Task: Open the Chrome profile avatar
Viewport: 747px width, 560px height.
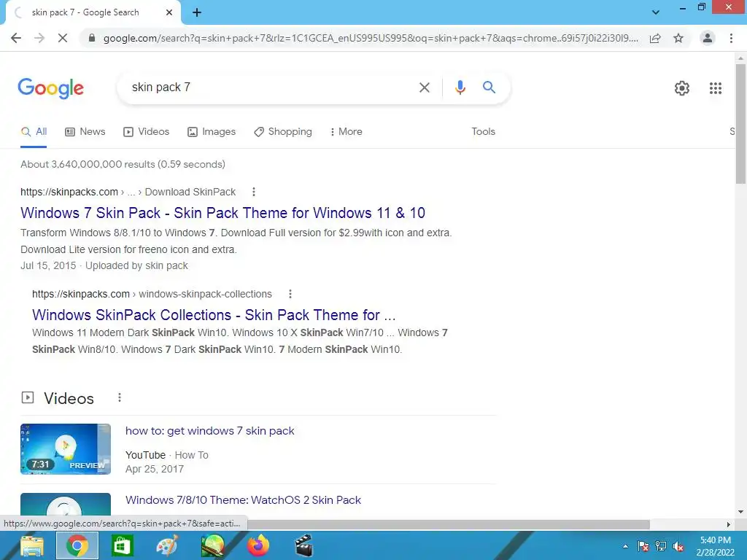Action: 708,38
